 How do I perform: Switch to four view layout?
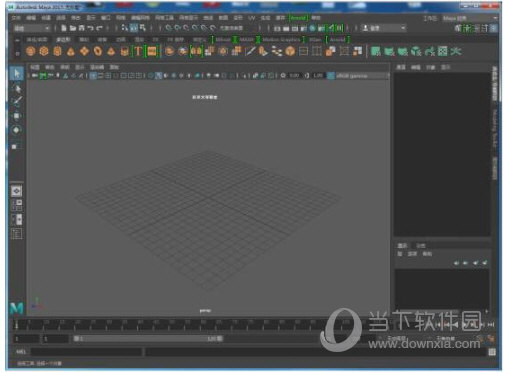click(17, 205)
